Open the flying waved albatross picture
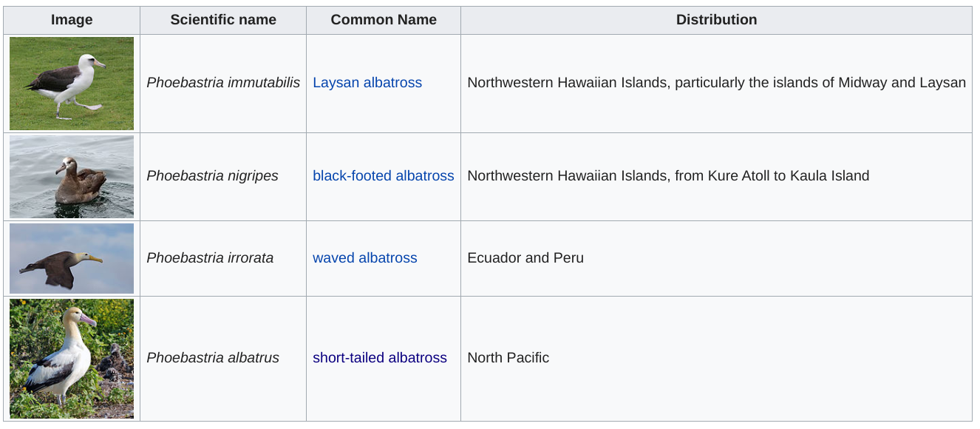 click(72, 258)
